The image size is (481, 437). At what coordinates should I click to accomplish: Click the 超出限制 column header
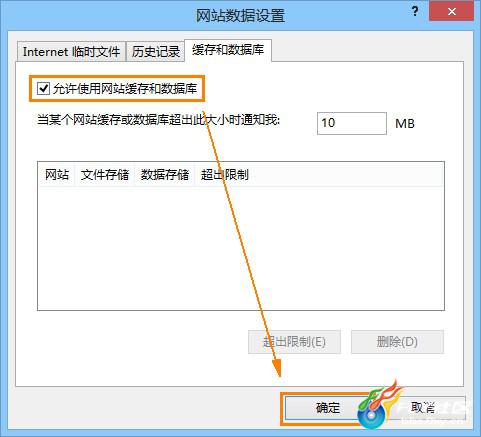(x=225, y=174)
